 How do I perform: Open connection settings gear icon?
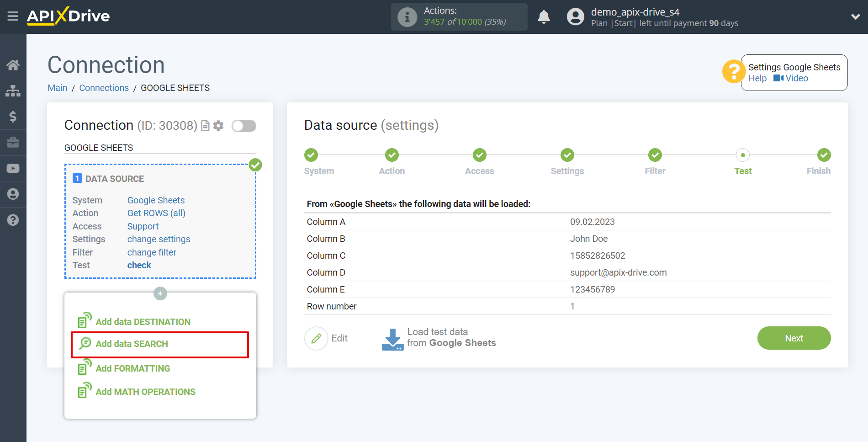(x=218, y=126)
